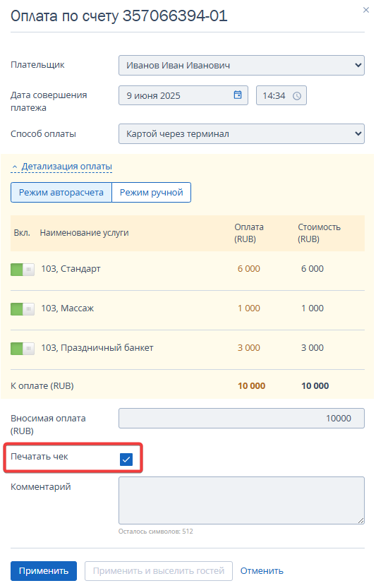The width and height of the screenshot is (376, 588).
Task: Open the Способ оплаты dropdown
Action: pos(241,133)
